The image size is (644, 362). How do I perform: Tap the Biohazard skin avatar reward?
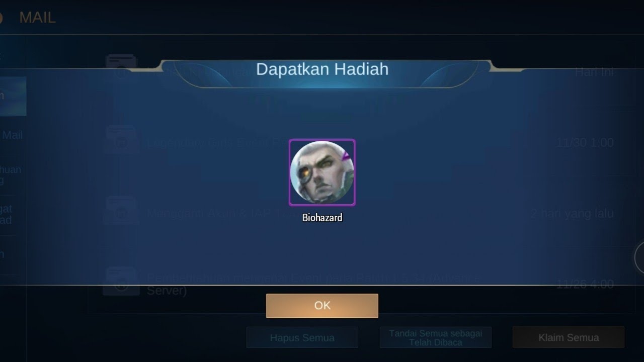322,172
